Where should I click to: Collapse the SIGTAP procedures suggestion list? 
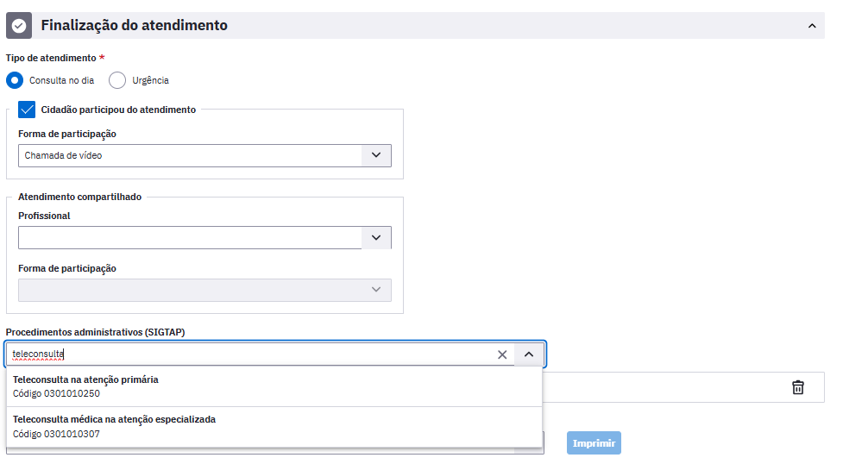[529, 354]
